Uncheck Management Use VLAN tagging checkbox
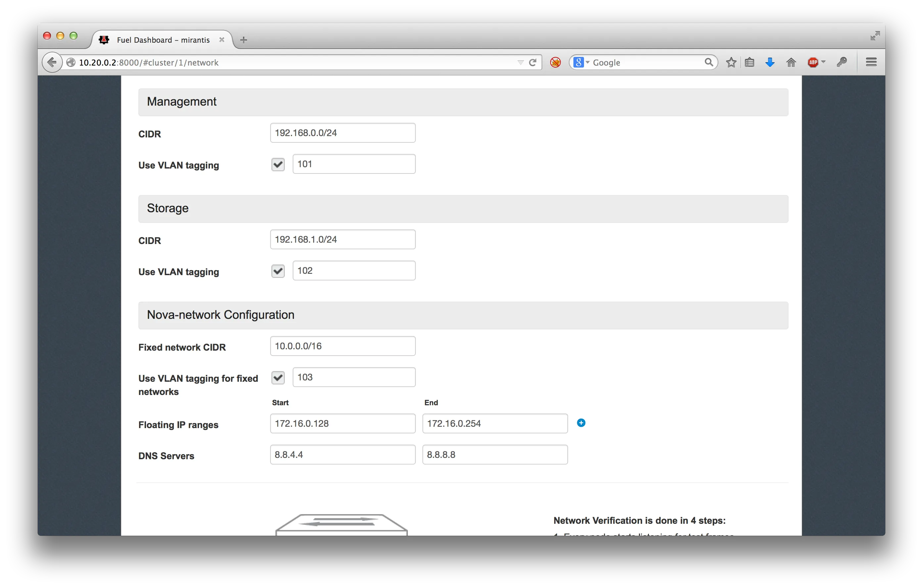Screen dimensions: 923x588 click(278, 165)
